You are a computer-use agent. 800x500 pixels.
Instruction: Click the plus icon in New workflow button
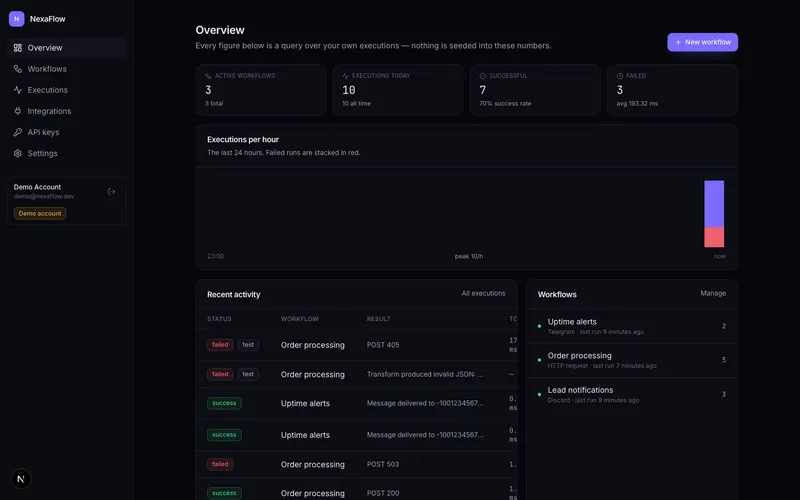pos(678,42)
